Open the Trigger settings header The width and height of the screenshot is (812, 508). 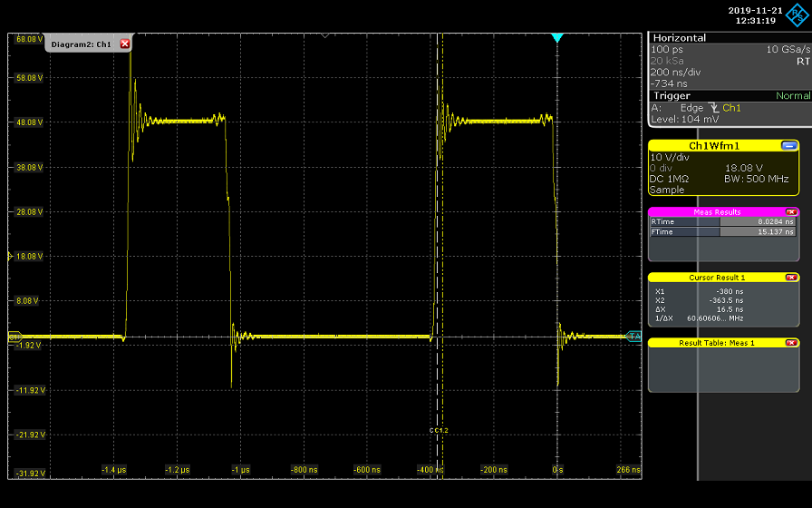[x=672, y=95]
